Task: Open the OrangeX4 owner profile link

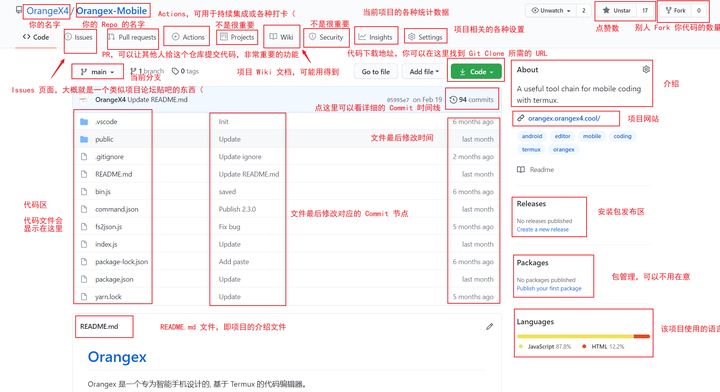Action: [47, 11]
